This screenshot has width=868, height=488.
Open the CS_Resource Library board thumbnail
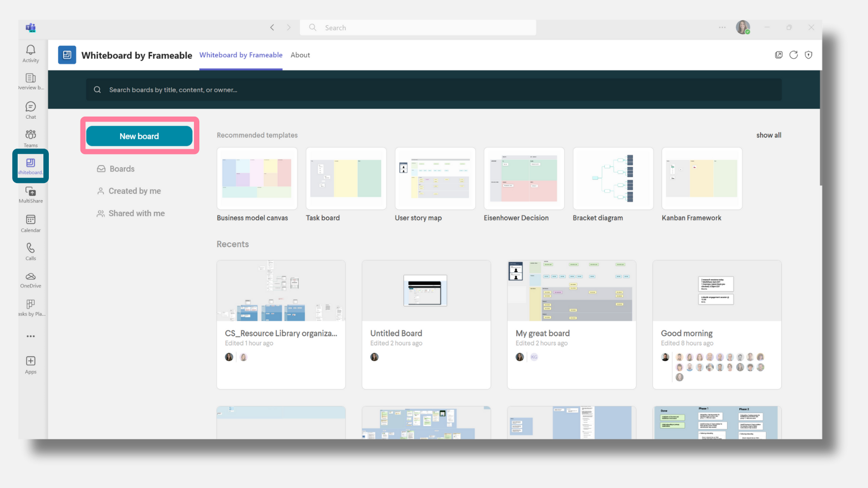[281, 291]
